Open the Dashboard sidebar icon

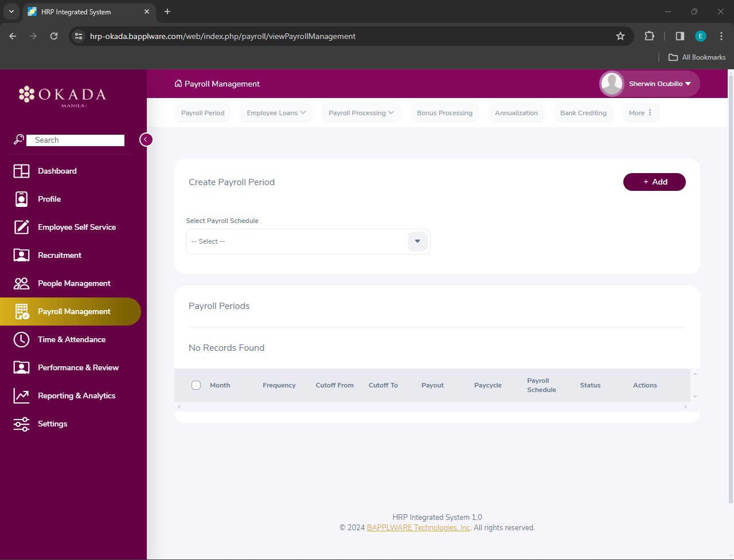click(21, 171)
